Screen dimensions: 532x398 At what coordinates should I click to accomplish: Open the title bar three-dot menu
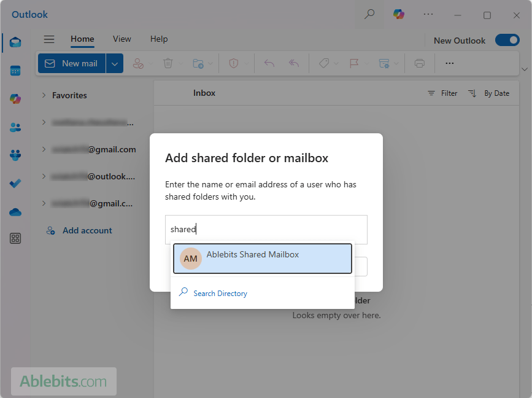pos(428,14)
